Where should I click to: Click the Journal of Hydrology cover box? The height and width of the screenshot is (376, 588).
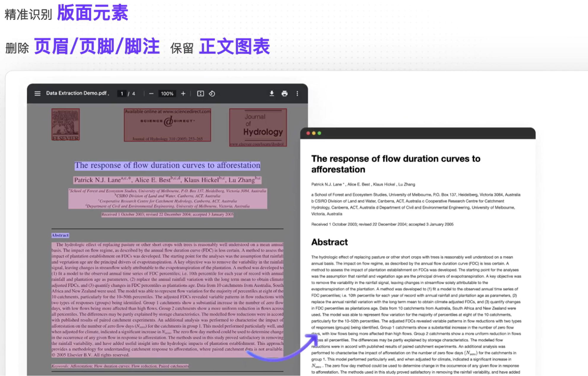[258, 127]
